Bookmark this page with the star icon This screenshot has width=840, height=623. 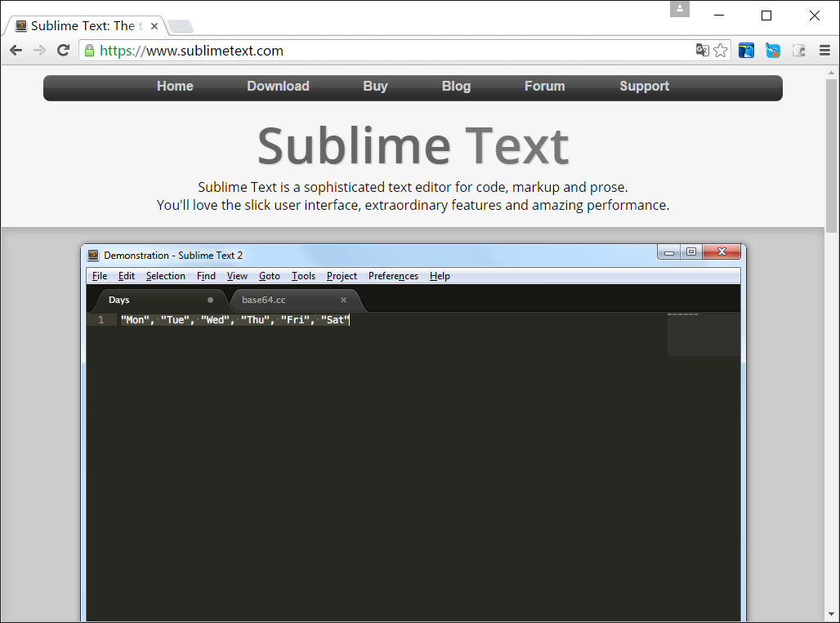(x=721, y=51)
